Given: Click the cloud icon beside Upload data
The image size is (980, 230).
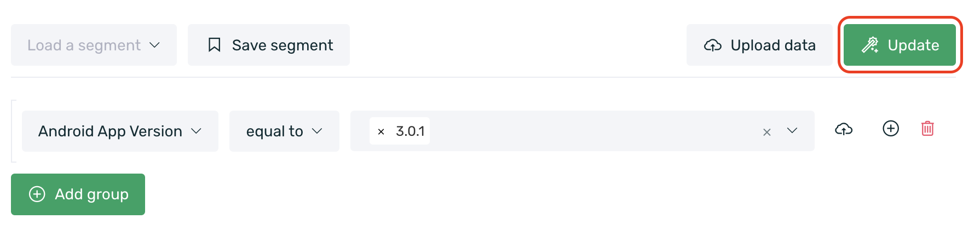Looking at the screenshot, I should click(712, 45).
